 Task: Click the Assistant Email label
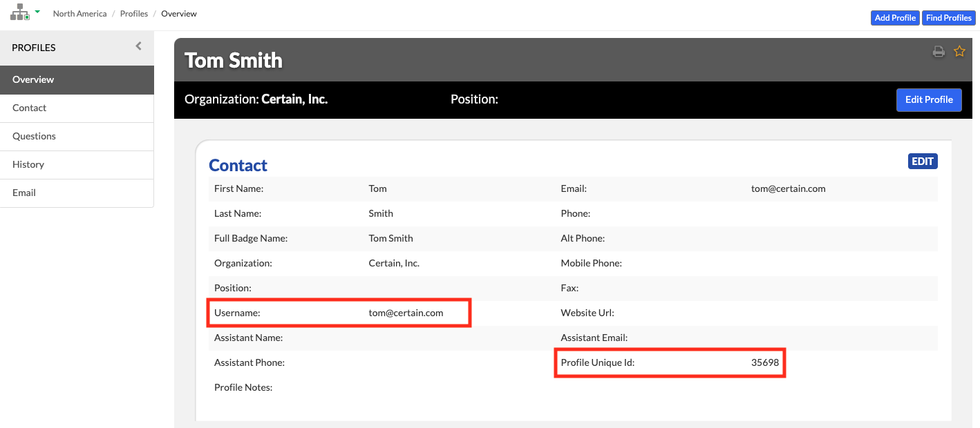tap(594, 338)
